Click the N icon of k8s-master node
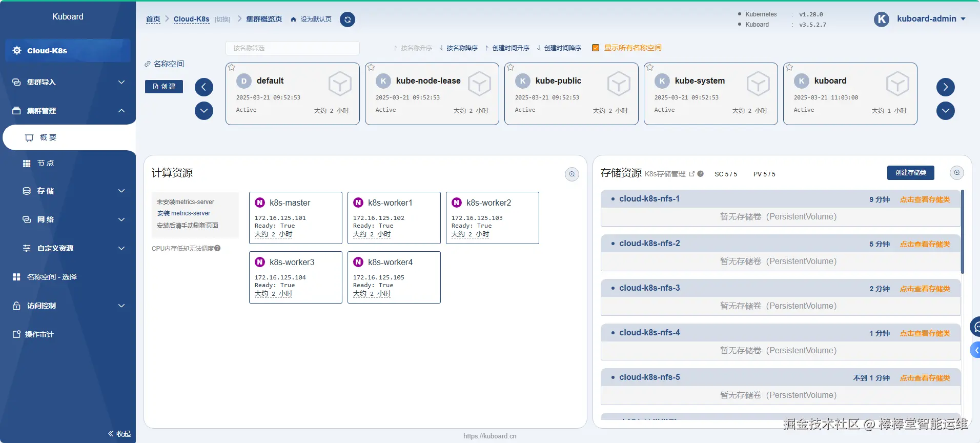The image size is (980, 443). click(260, 203)
